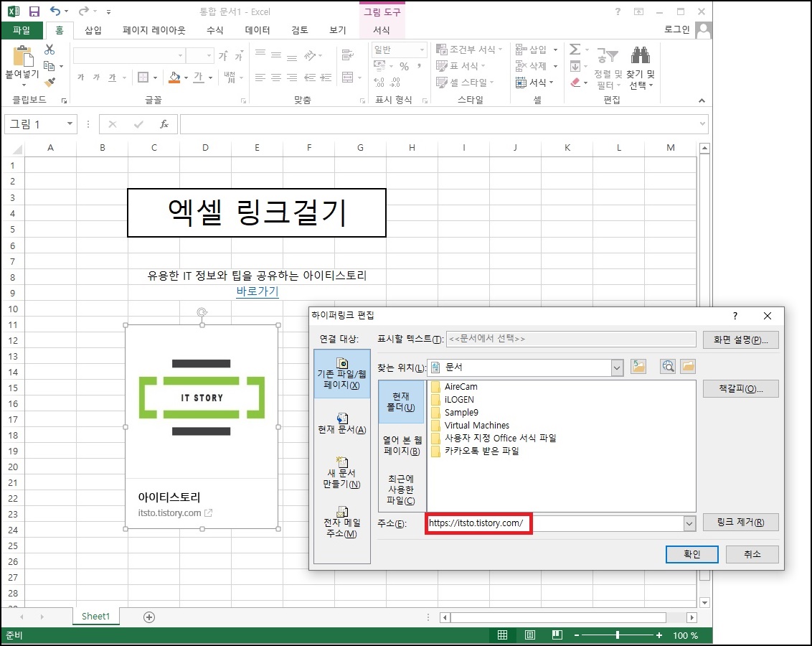
Task: Select Existing File or Web Page link target
Action: click(x=341, y=374)
